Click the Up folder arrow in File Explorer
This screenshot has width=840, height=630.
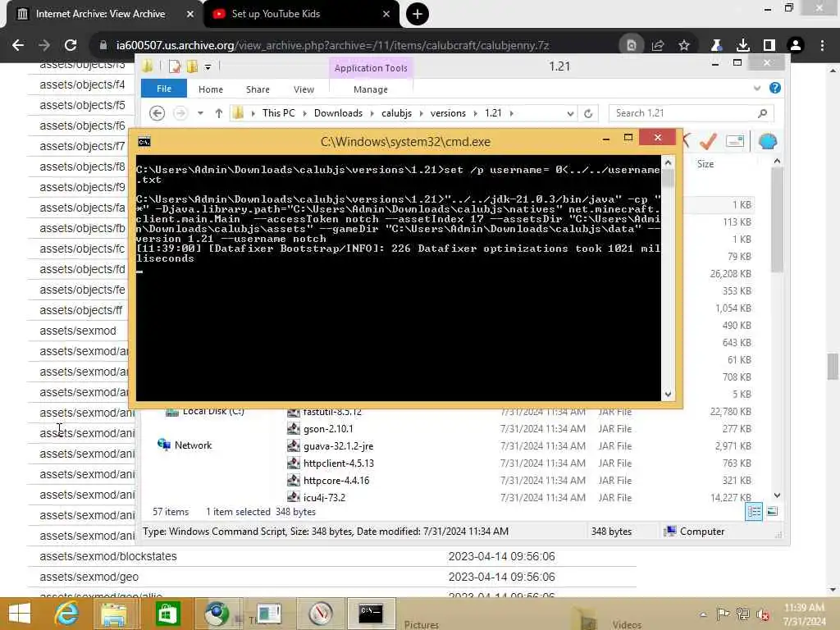[218, 113]
